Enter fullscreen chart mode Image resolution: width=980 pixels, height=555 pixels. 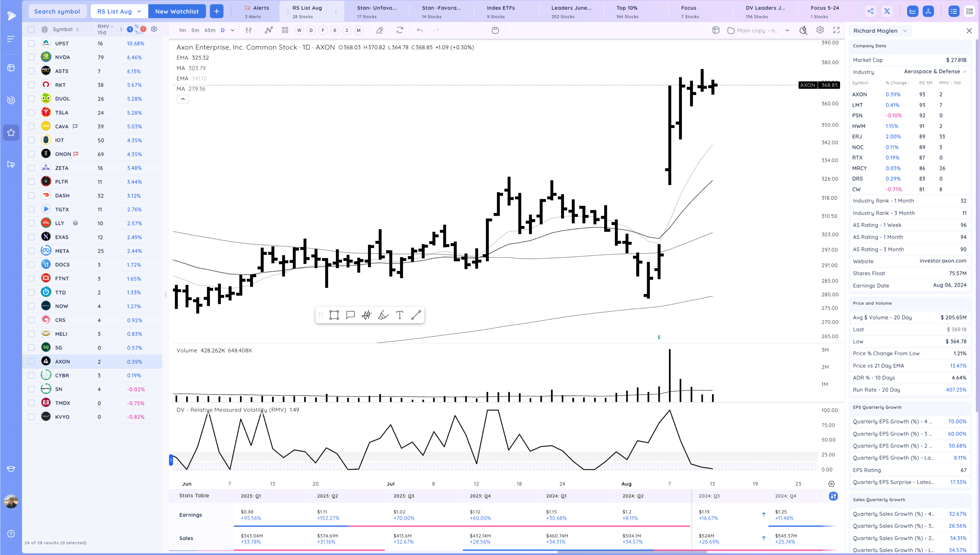836,30
